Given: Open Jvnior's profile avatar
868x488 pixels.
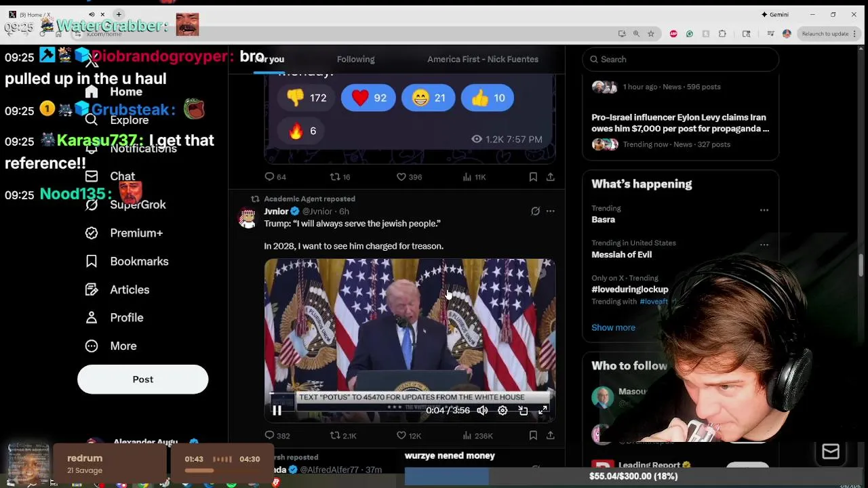Looking at the screenshot, I should 248,218.
